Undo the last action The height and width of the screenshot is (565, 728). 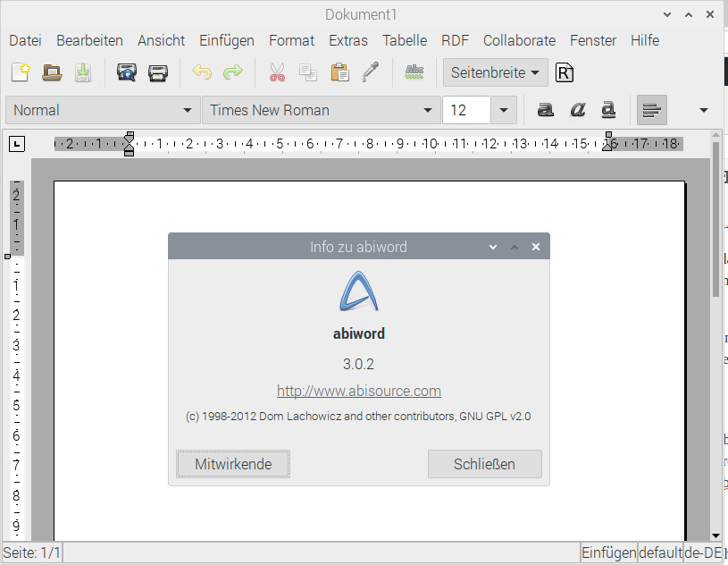coord(202,72)
